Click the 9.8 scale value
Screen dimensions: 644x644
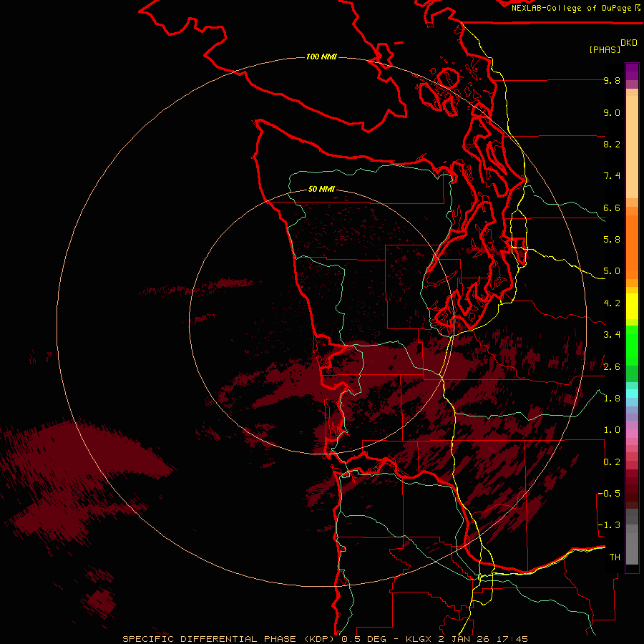tap(612, 80)
